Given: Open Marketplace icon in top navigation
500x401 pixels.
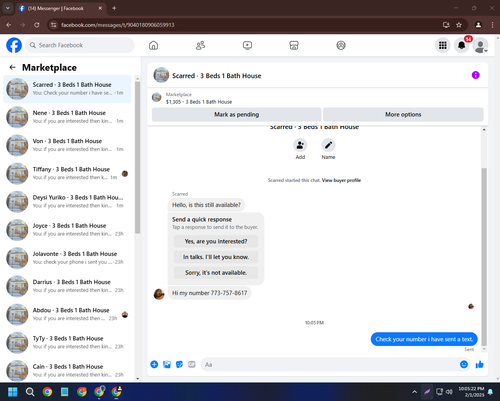Looking at the screenshot, I should (x=294, y=45).
